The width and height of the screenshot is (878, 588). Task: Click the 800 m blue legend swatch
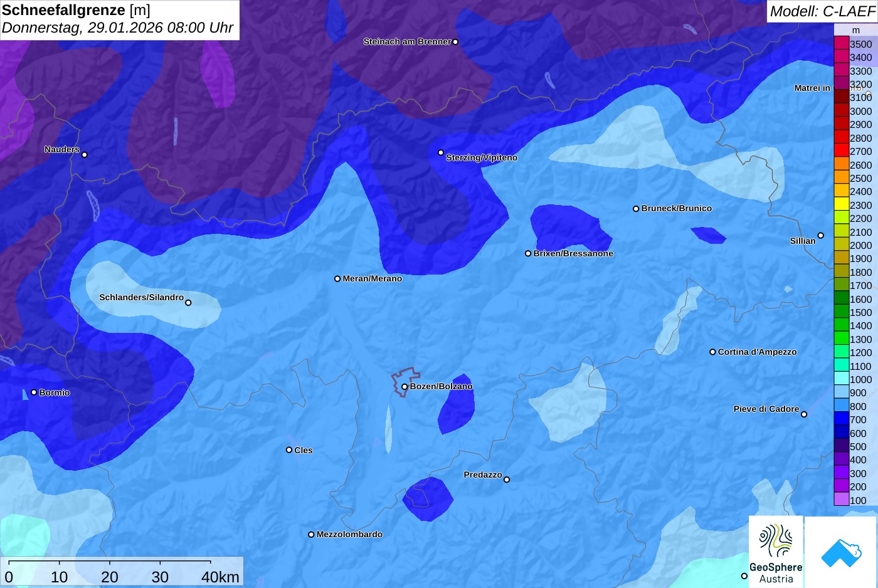pos(842,406)
